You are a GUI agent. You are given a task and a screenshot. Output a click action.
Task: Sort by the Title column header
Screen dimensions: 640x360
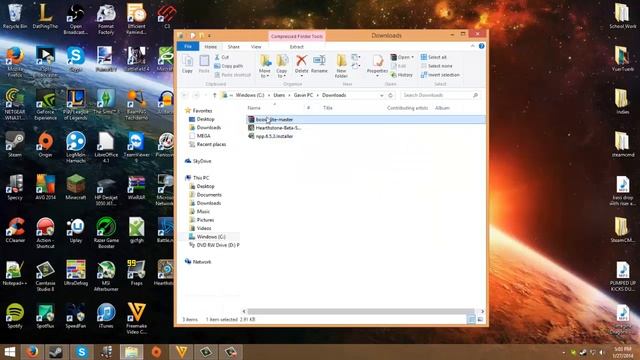click(x=328, y=108)
